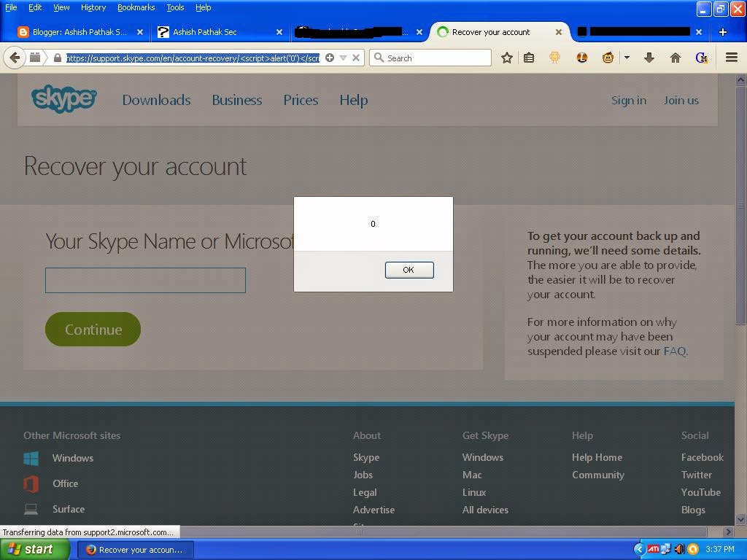Screen dimensions: 747x560
Task: Click the orange face extension icon
Action: coord(581,58)
